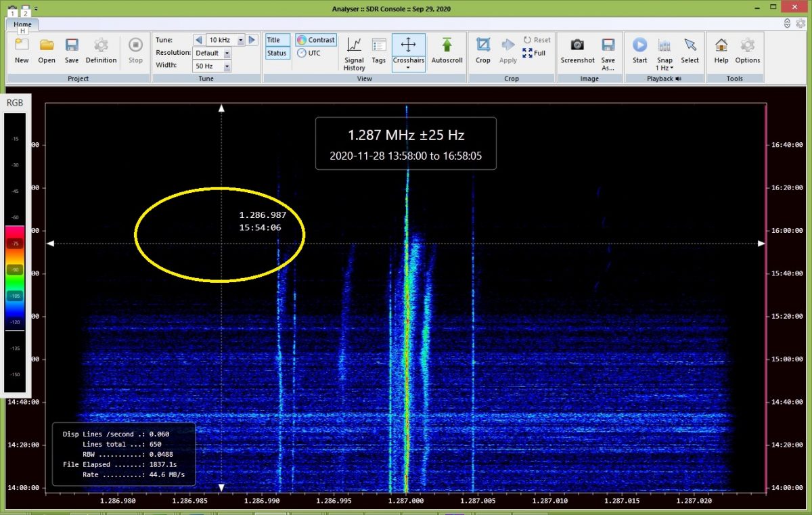The width and height of the screenshot is (812, 515).
Task: Click the Save As image icon
Action: (608, 52)
